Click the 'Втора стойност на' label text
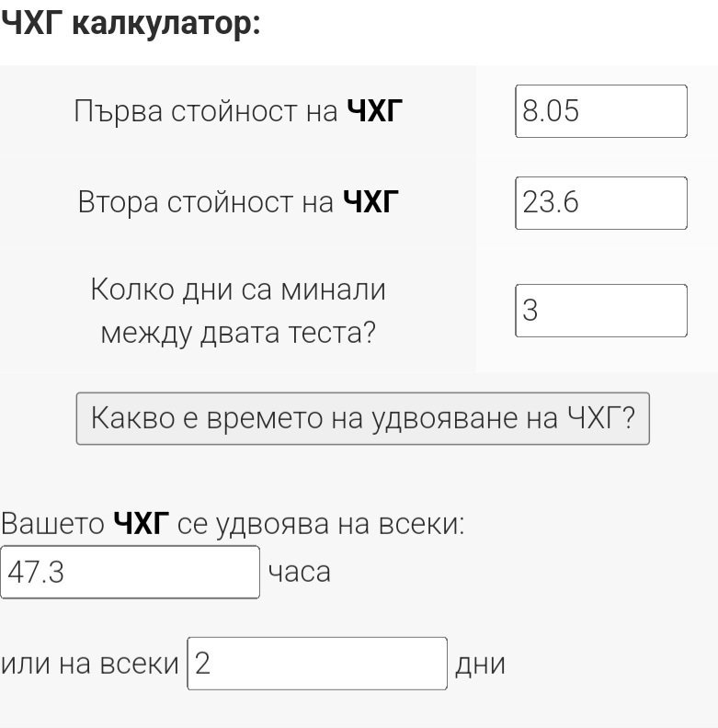The width and height of the screenshot is (718, 728). tap(206, 202)
